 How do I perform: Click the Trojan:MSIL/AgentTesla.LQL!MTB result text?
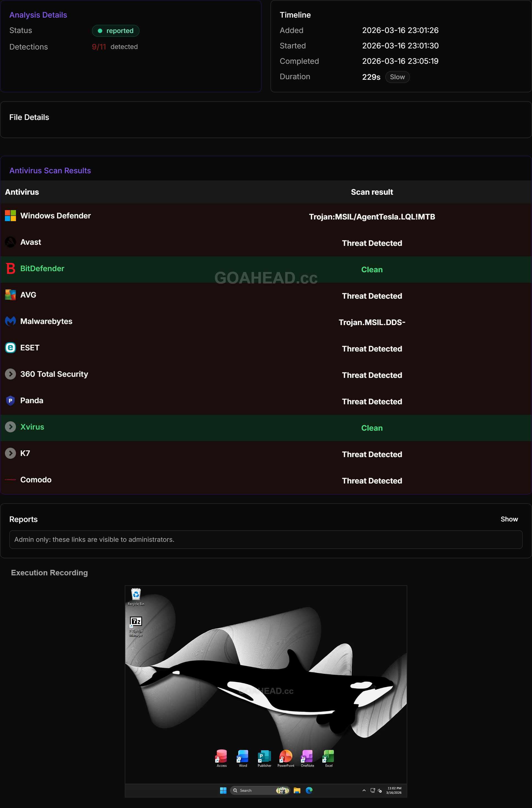tap(372, 217)
